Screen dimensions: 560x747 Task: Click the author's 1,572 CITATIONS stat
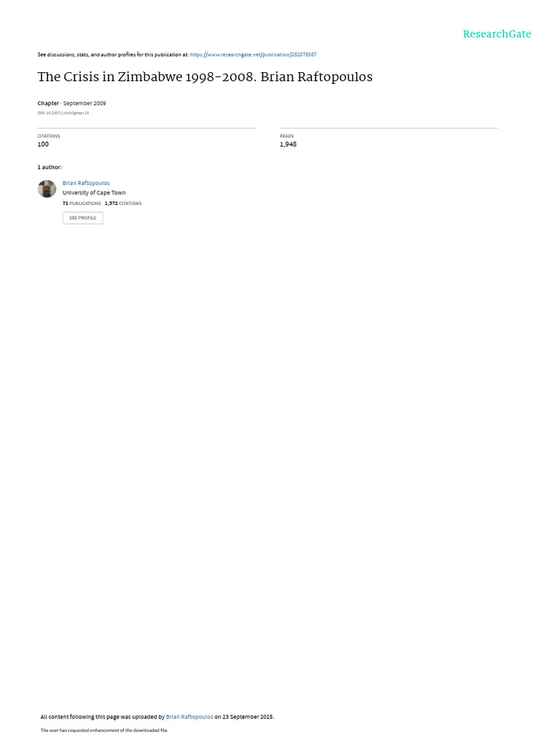point(123,204)
